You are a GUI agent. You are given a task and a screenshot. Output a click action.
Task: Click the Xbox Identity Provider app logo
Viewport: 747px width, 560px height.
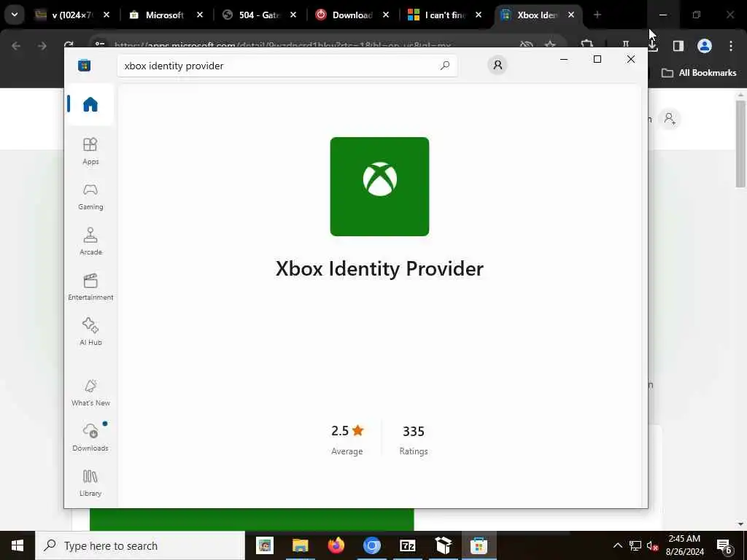tap(379, 186)
